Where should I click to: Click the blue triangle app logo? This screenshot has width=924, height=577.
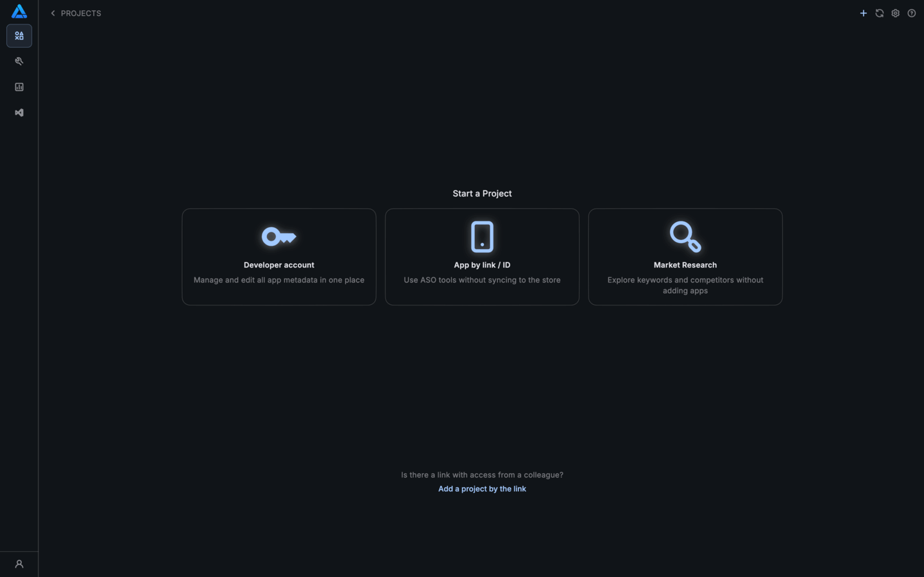pyautogui.click(x=19, y=12)
